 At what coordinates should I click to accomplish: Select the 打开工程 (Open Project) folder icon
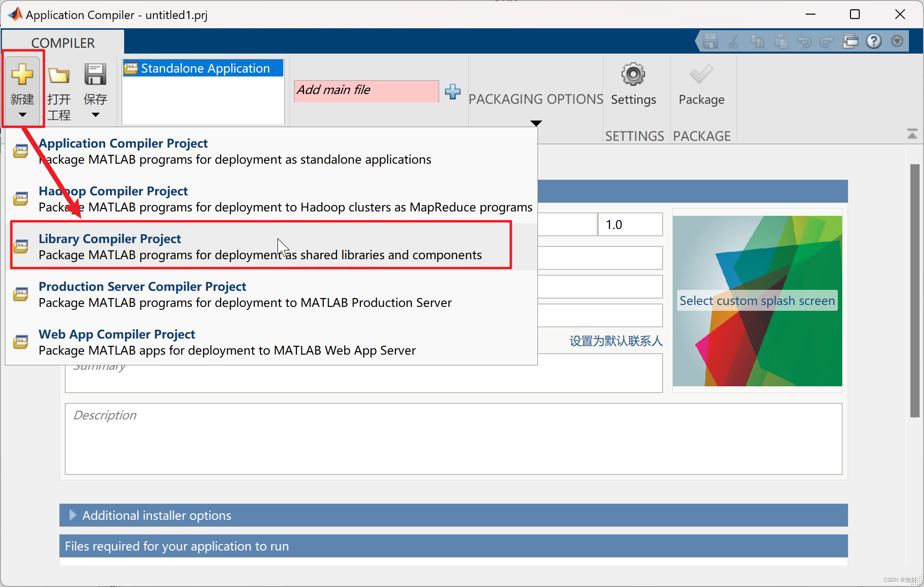pos(59,76)
